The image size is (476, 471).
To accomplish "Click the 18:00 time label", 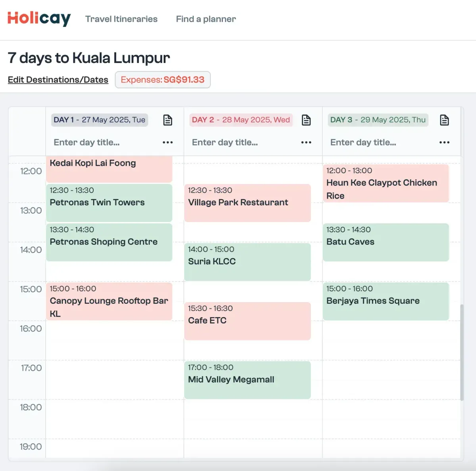I will [31, 408].
